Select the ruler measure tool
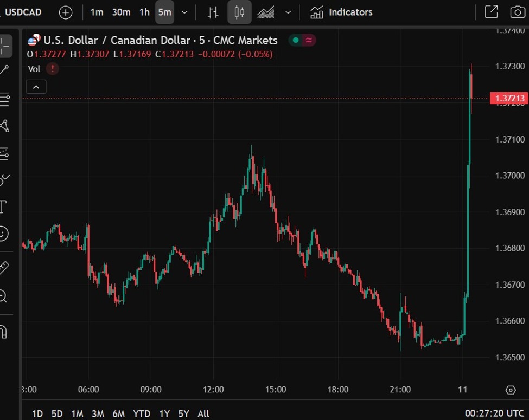The height and width of the screenshot is (420, 529). [3, 267]
